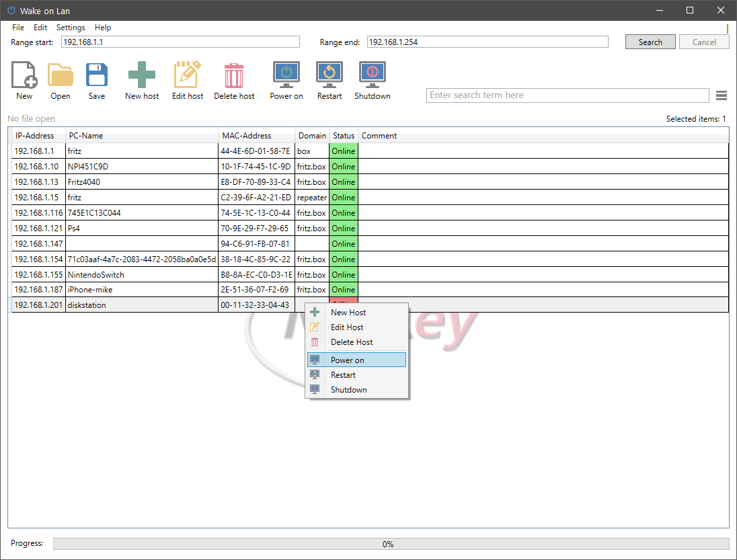Select the iPhone-mike host row
737x560 pixels.
[x=371, y=289]
